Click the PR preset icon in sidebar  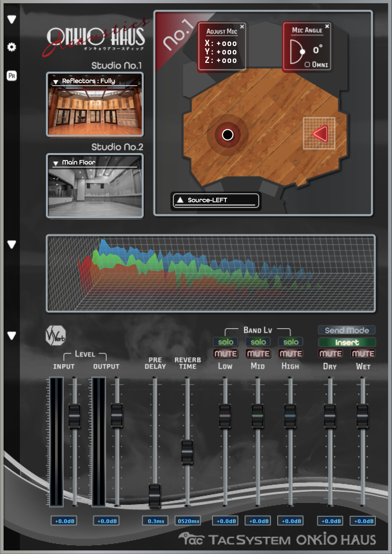point(12,76)
